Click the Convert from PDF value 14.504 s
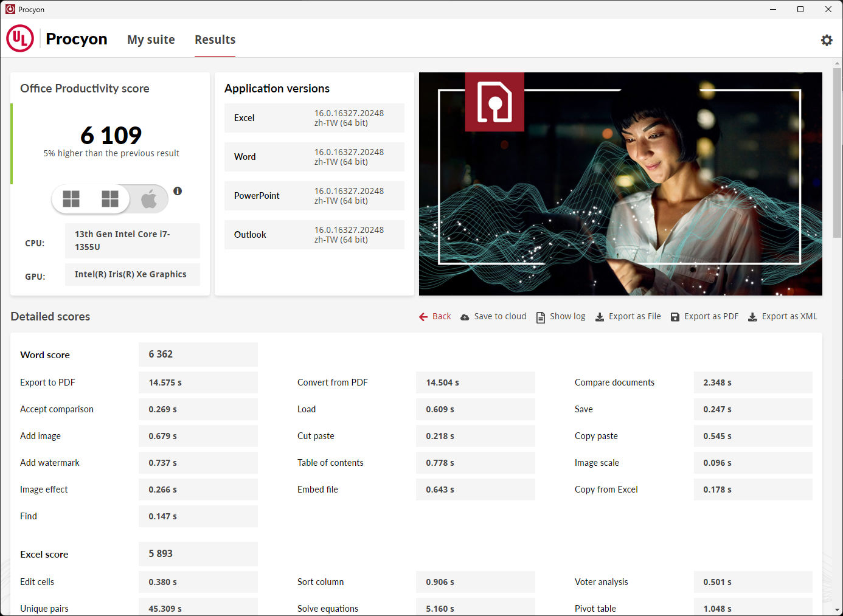This screenshot has width=843, height=616. (x=476, y=382)
